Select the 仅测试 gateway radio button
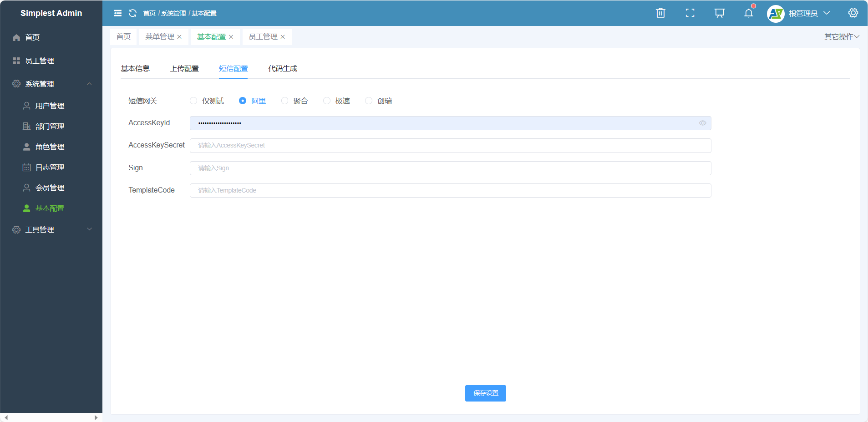The width and height of the screenshot is (868, 422). [193, 101]
